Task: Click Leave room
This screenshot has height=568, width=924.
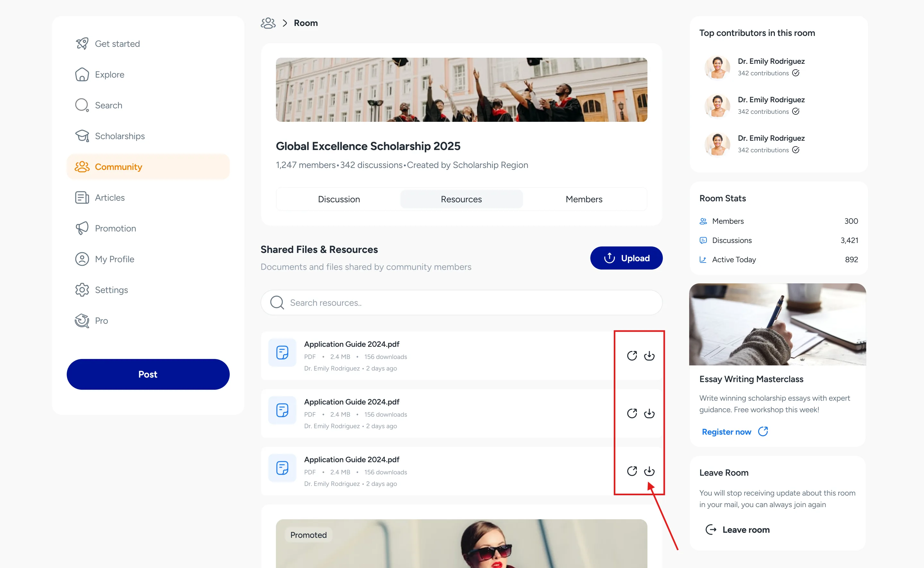Action: pyautogui.click(x=738, y=530)
